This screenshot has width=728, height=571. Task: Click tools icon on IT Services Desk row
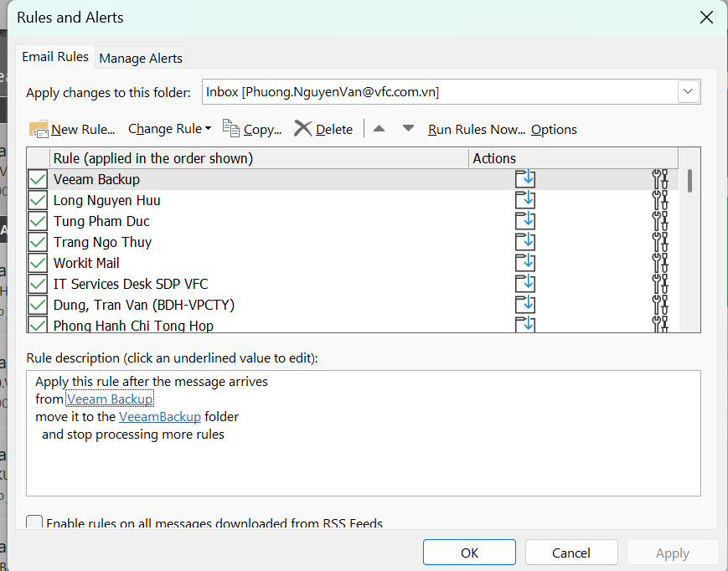[660, 284]
